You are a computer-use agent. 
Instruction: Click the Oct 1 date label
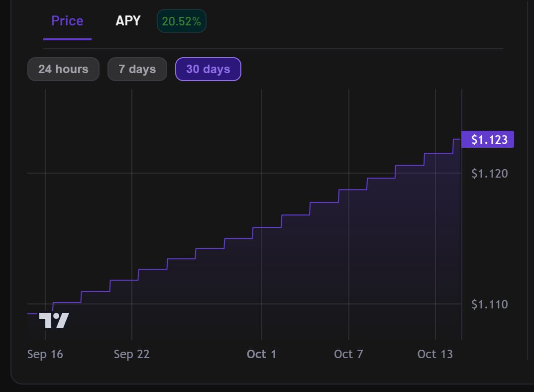[x=261, y=354]
